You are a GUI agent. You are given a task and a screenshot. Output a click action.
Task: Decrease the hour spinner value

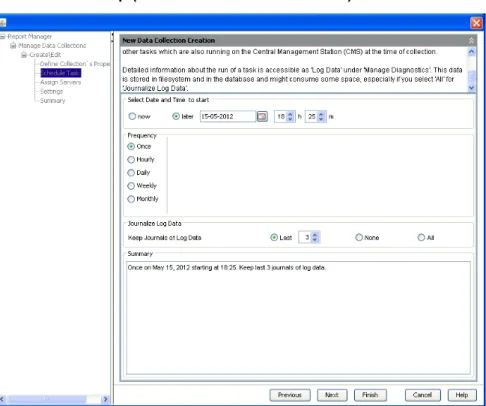(290, 119)
